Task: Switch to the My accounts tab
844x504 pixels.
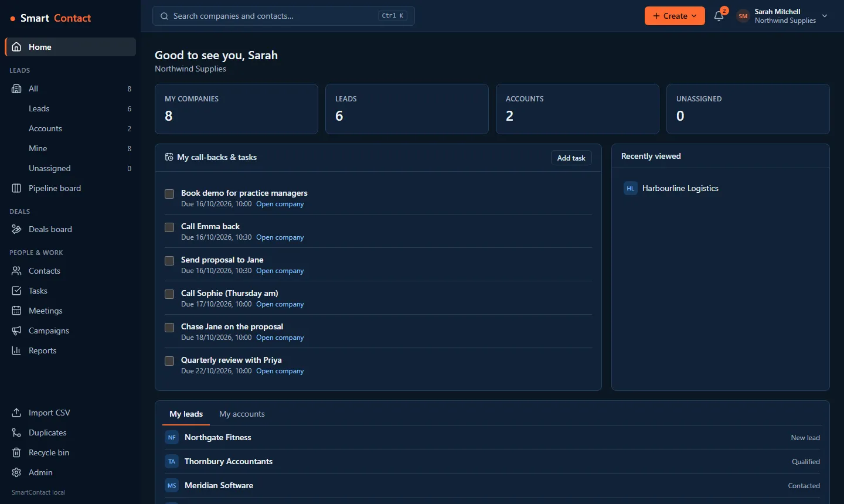Action: tap(242, 414)
